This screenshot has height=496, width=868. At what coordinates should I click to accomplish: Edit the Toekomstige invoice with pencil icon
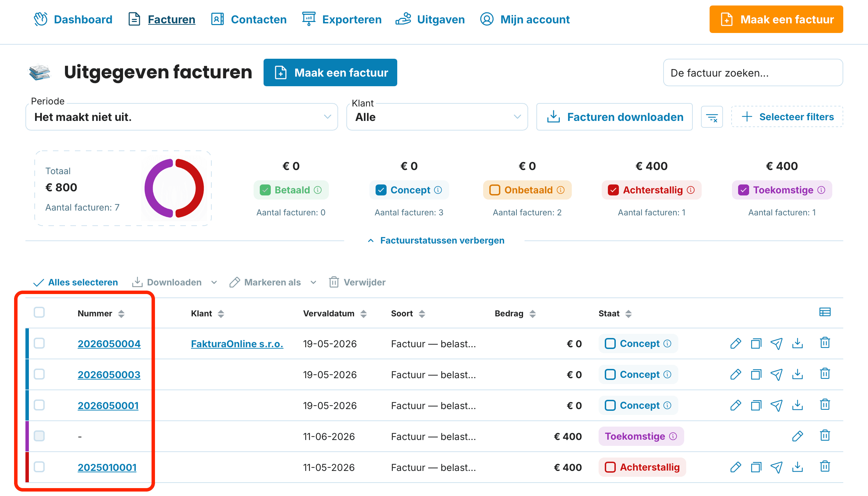(797, 436)
